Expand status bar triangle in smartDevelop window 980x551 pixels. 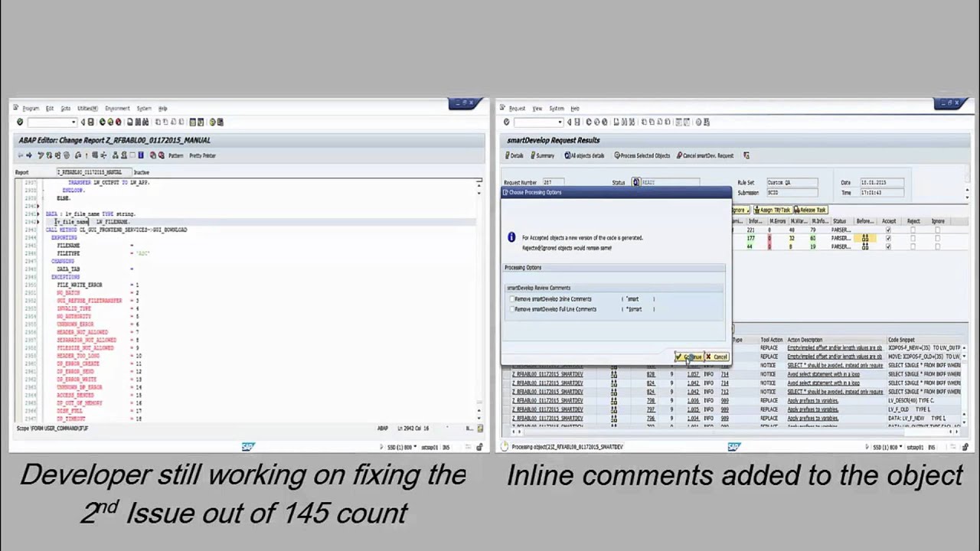coord(867,447)
